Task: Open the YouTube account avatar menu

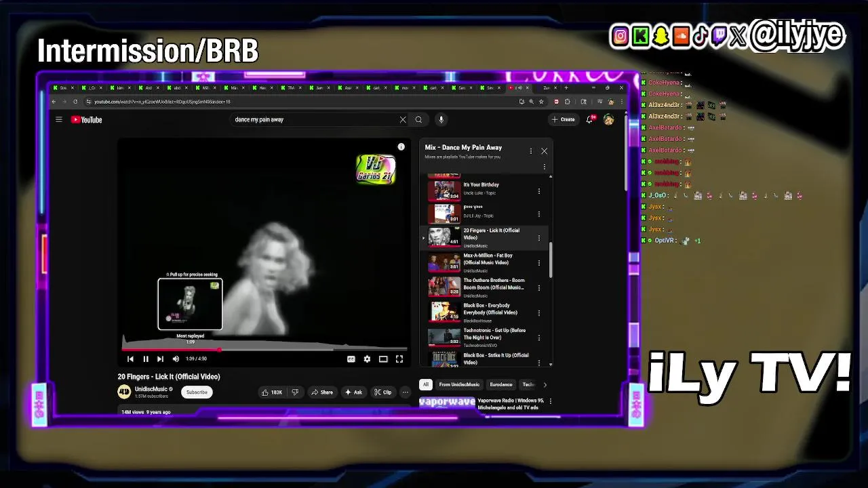Action: click(609, 120)
